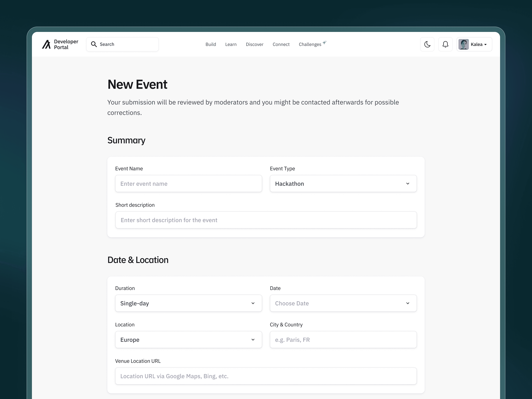Click the search magnifier icon

pyautogui.click(x=94, y=44)
